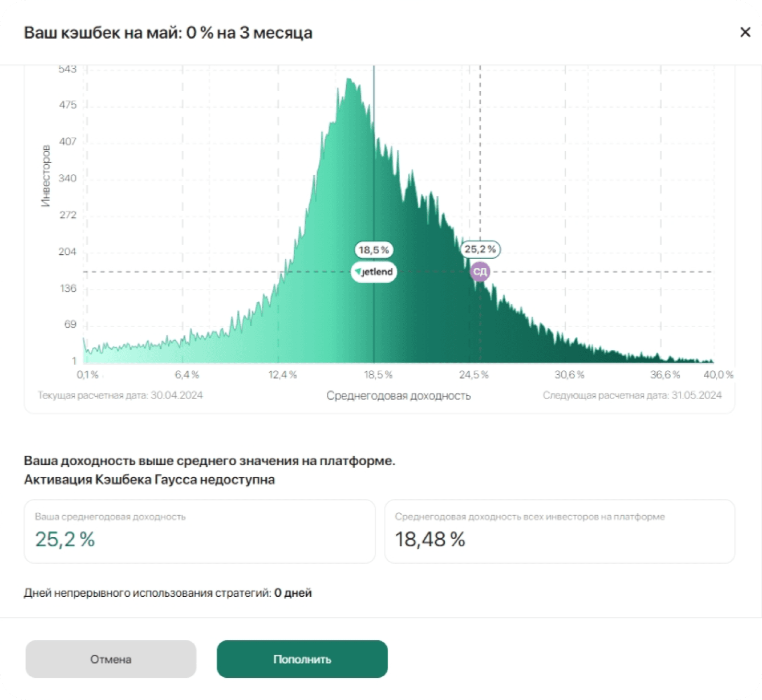762x700 pixels.
Task: Click the jetlend logo marker on chart
Action: click(374, 272)
